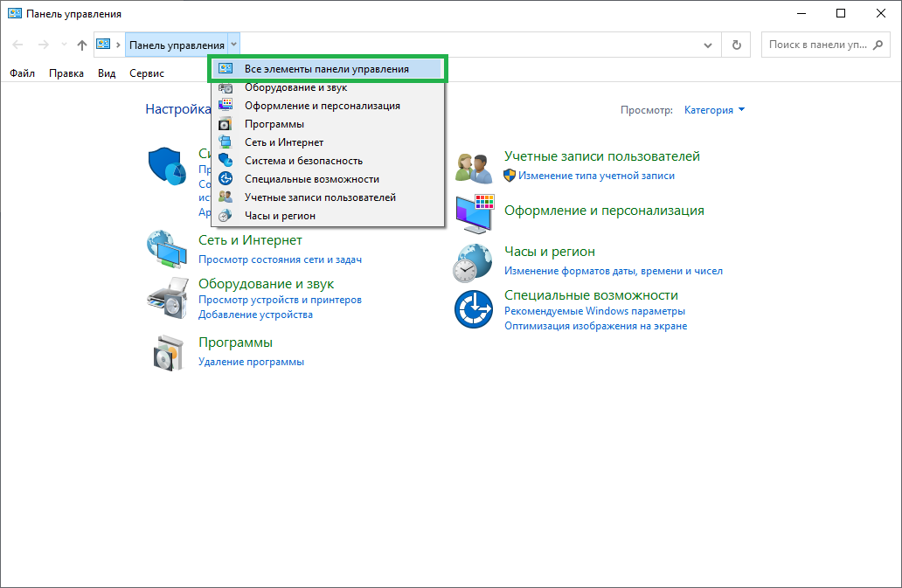902x588 pixels.
Task: Open Просмотр состояния сети и задач link
Action: click(x=281, y=259)
